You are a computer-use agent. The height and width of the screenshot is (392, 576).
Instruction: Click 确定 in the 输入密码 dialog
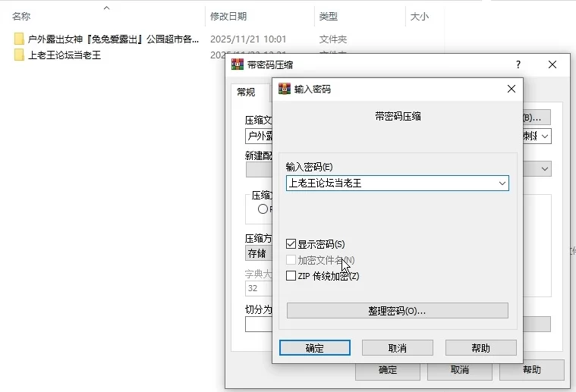pyautogui.click(x=315, y=348)
